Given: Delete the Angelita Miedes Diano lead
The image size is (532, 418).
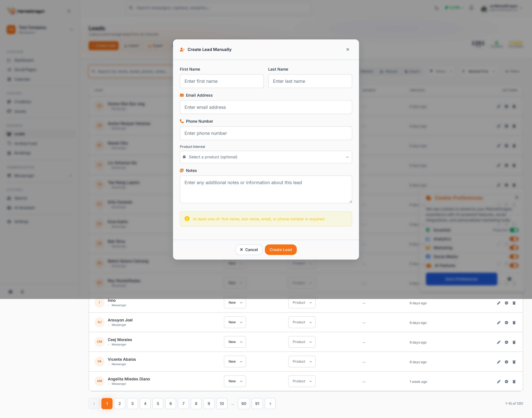Looking at the screenshot, I should [x=514, y=382].
